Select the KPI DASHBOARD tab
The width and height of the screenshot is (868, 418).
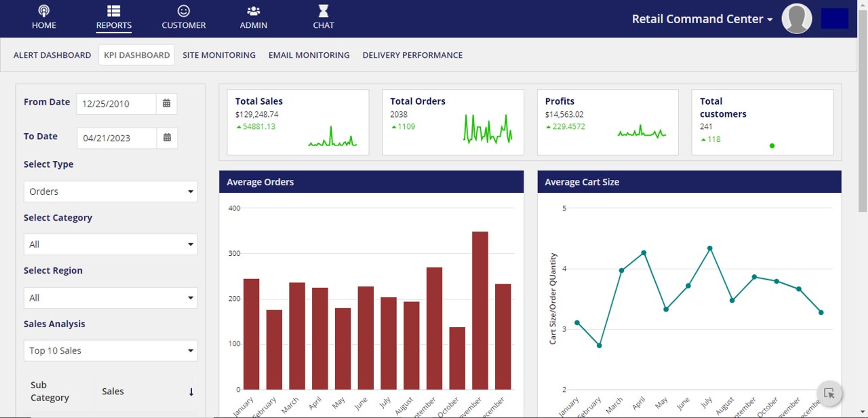pyautogui.click(x=137, y=55)
